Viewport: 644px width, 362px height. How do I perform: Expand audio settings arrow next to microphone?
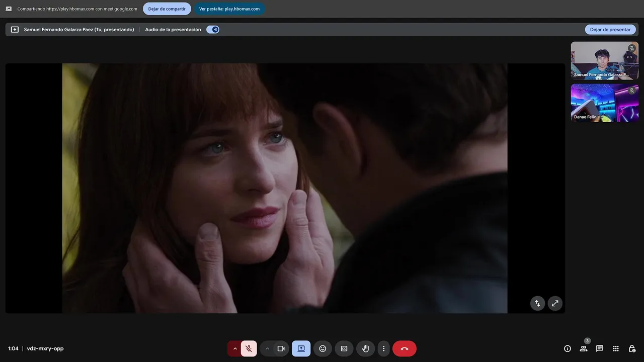click(234, 348)
